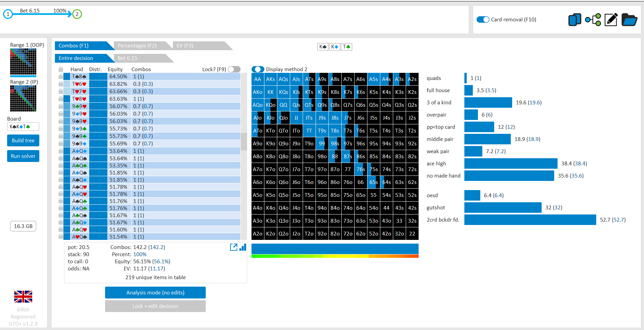
Task: Toggle Card removal (F10) switch
Action: 483,20
